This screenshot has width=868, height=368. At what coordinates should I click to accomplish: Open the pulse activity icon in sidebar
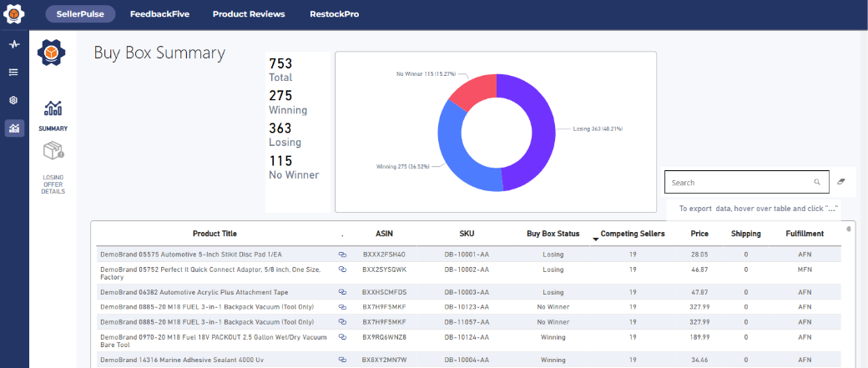pos(14,44)
